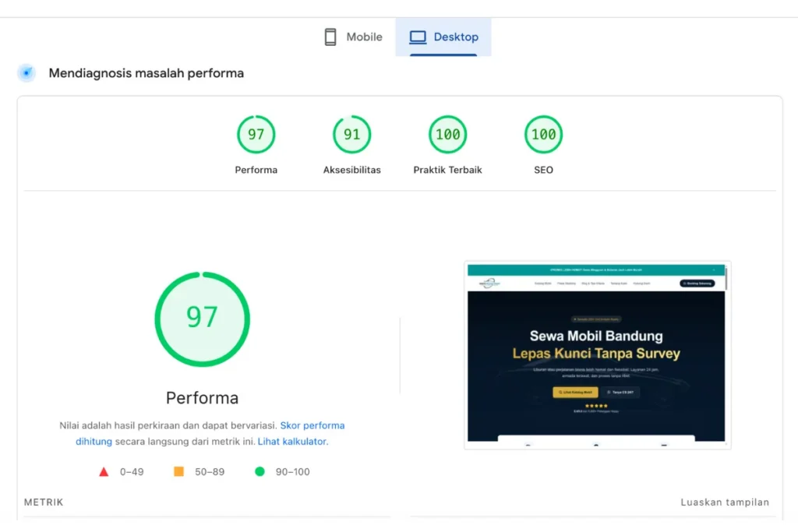
Task: Click the large 97 Performa circular gauge
Action: pyautogui.click(x=202, y=318)
